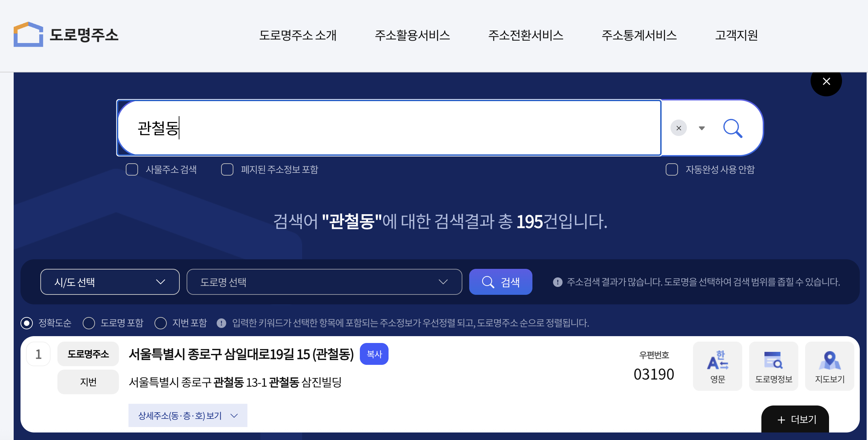Open 고객지원 menu item

pyautogui.click(x=736, y=35)
